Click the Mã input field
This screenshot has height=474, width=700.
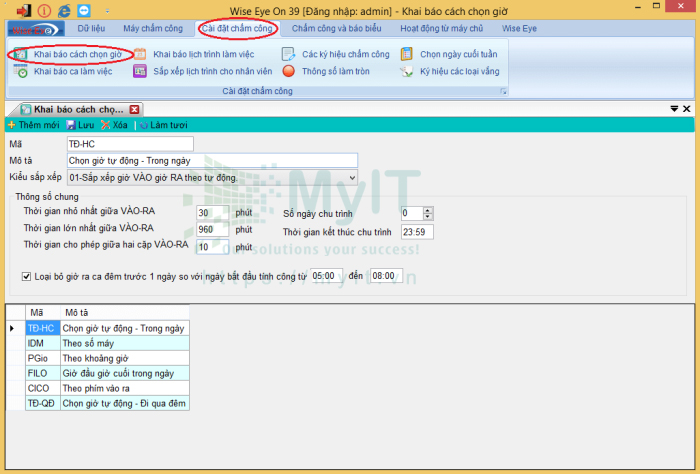point(130,144)
